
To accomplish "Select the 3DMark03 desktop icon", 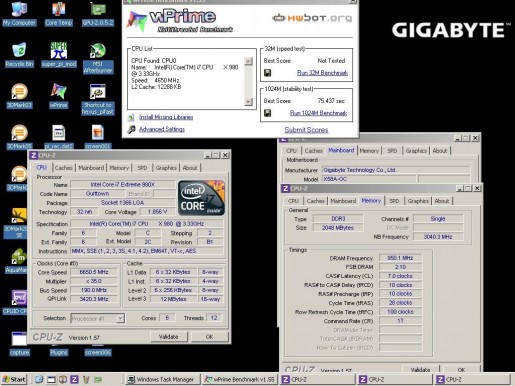I will 19,96.
